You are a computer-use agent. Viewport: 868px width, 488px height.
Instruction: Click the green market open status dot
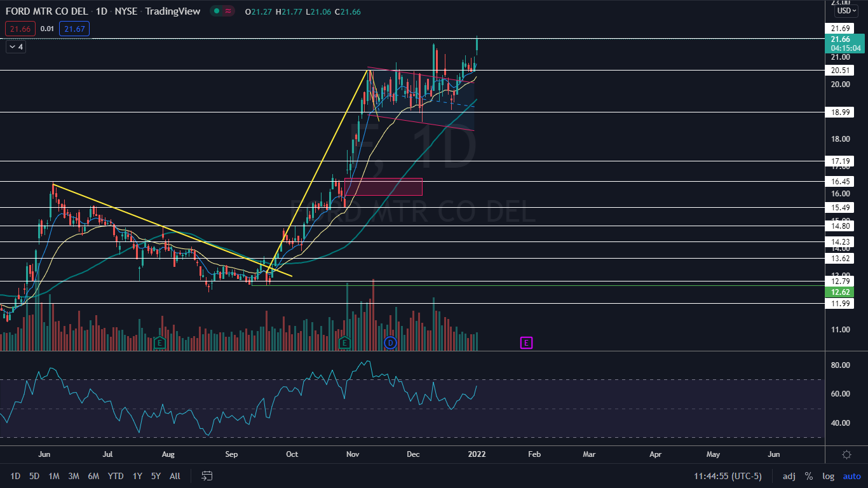point(217,11)
